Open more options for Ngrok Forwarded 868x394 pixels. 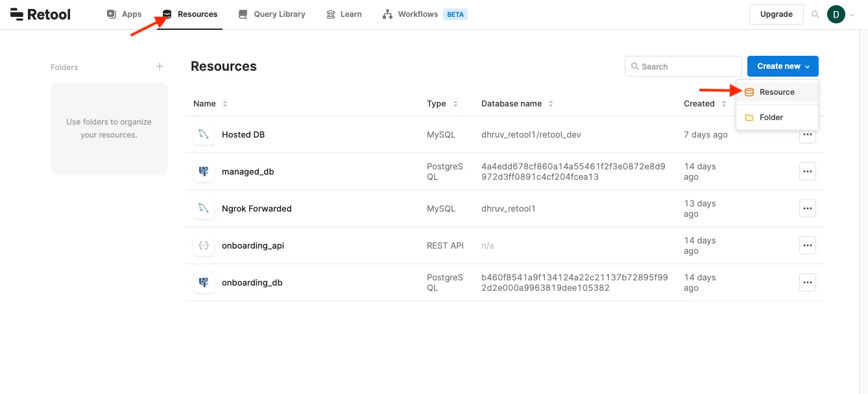click(x=807, y=208)
